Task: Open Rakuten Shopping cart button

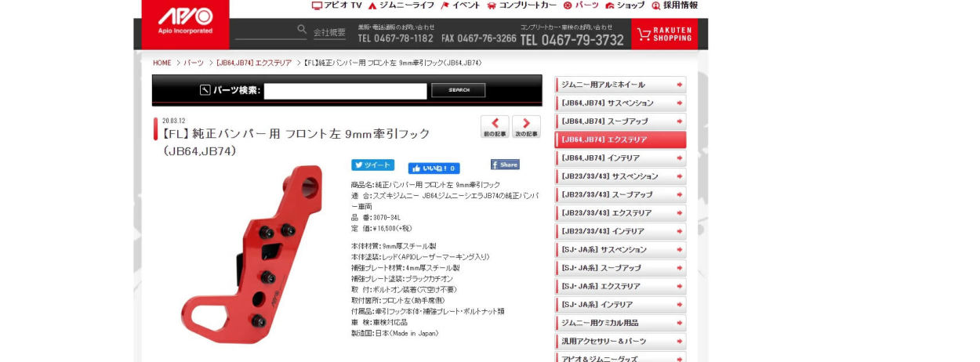Action: coord(664,34)
